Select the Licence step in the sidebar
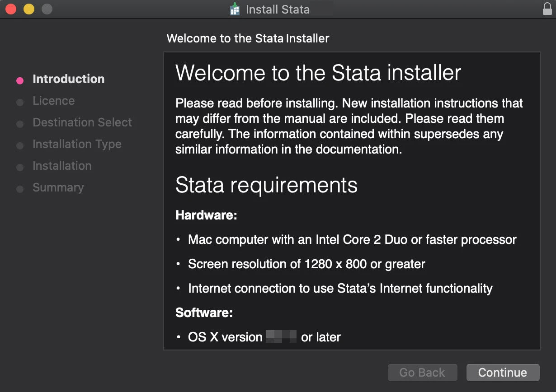This screenshot has width=556, height=392. [53, 101]
